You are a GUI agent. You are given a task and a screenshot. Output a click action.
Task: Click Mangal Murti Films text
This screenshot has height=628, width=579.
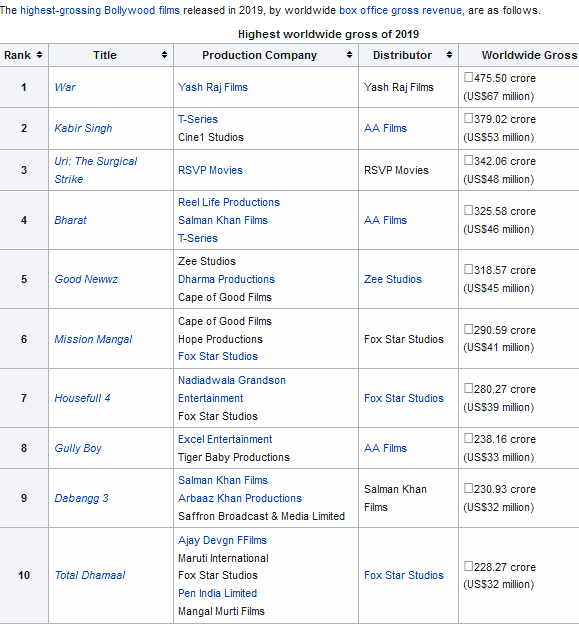[x=221, y=611]
